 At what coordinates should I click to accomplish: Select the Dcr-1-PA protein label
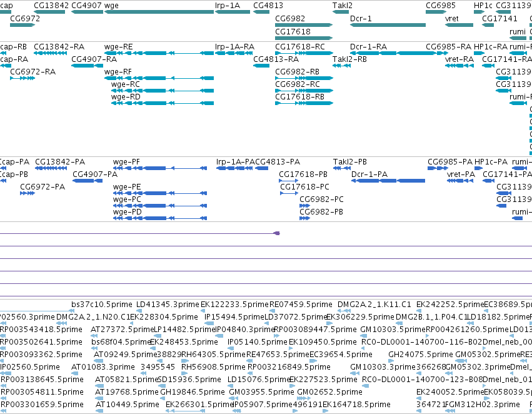click(x=369, y=174)
